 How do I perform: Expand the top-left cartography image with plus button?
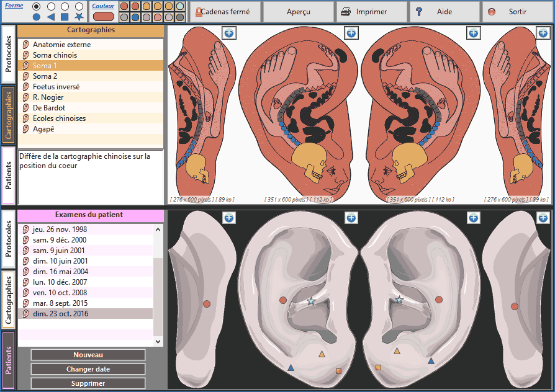point(229,33)
